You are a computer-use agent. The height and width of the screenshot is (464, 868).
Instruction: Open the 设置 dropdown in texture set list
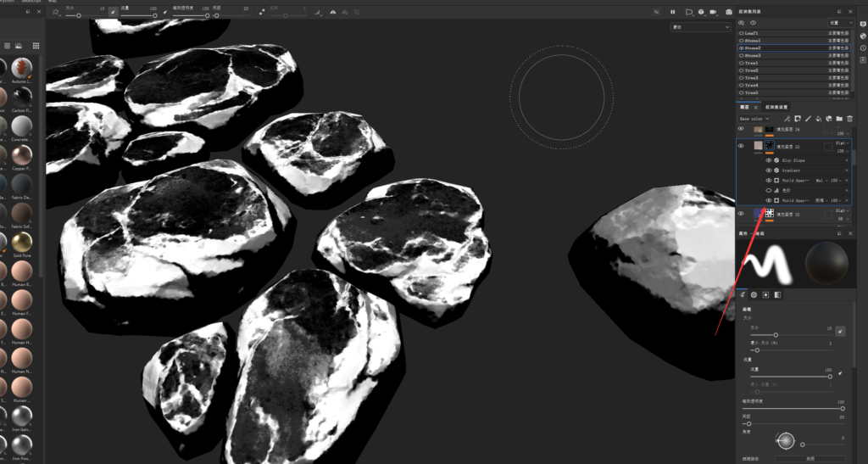840,23
